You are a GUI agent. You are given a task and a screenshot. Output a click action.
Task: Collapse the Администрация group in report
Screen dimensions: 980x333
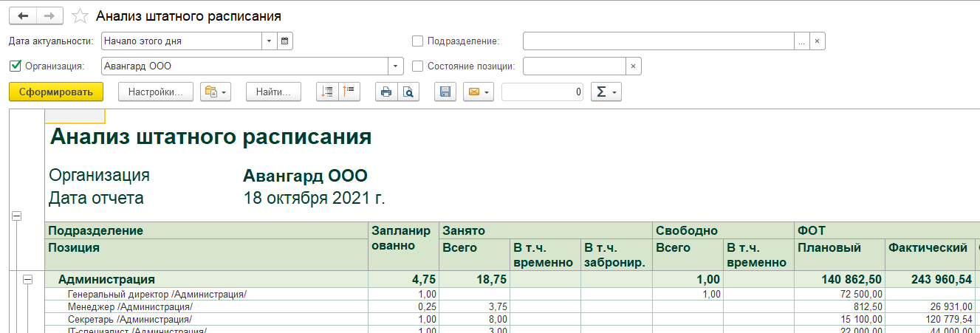(28, 280)
